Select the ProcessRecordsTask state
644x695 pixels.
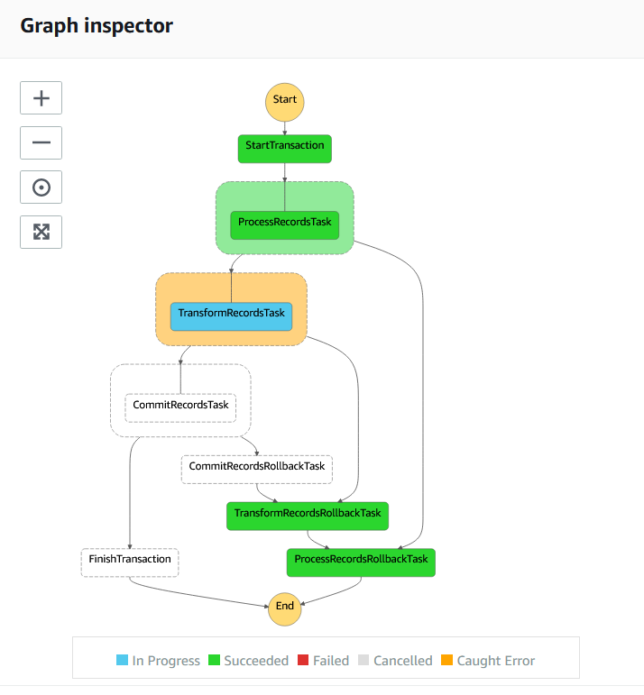(285, 226)
